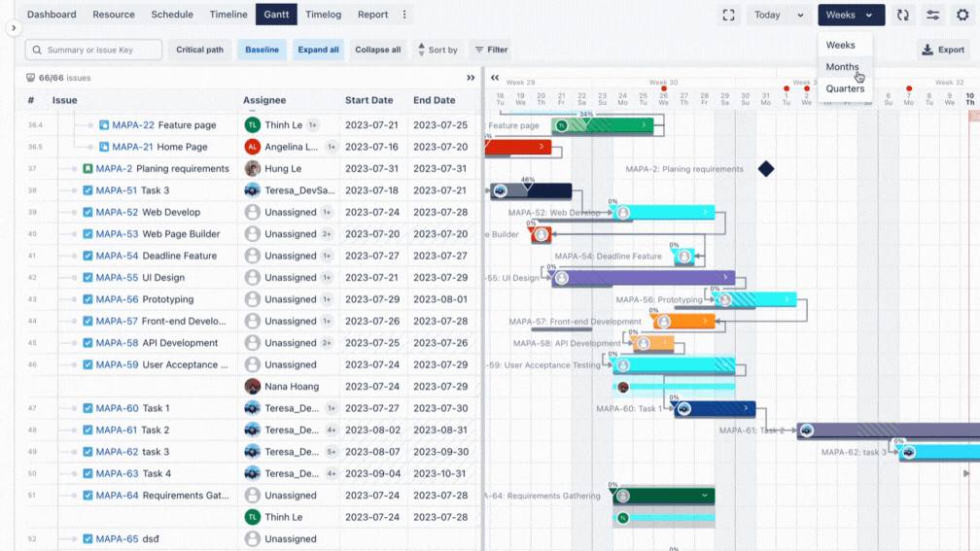This screenshot has width=980, height=551.
Task: Click task checkbox icon for MAPA-52
Action: coord(87,213)
